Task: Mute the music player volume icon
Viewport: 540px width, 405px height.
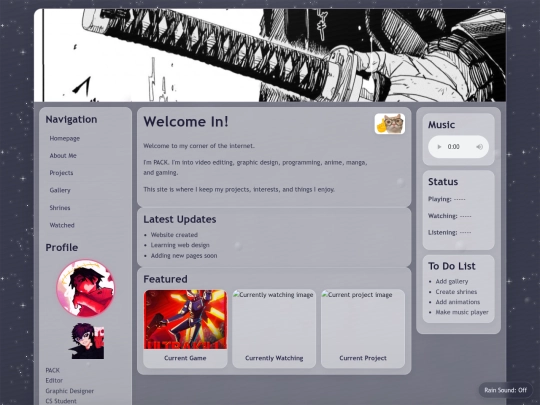Action: [x=479, y=147]
